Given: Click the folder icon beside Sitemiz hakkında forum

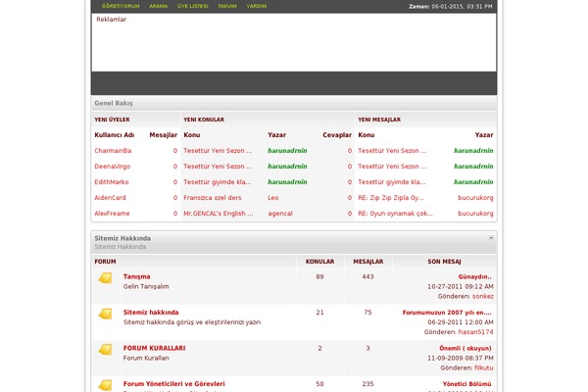Looking at the screenshot, I should [105, 314].
